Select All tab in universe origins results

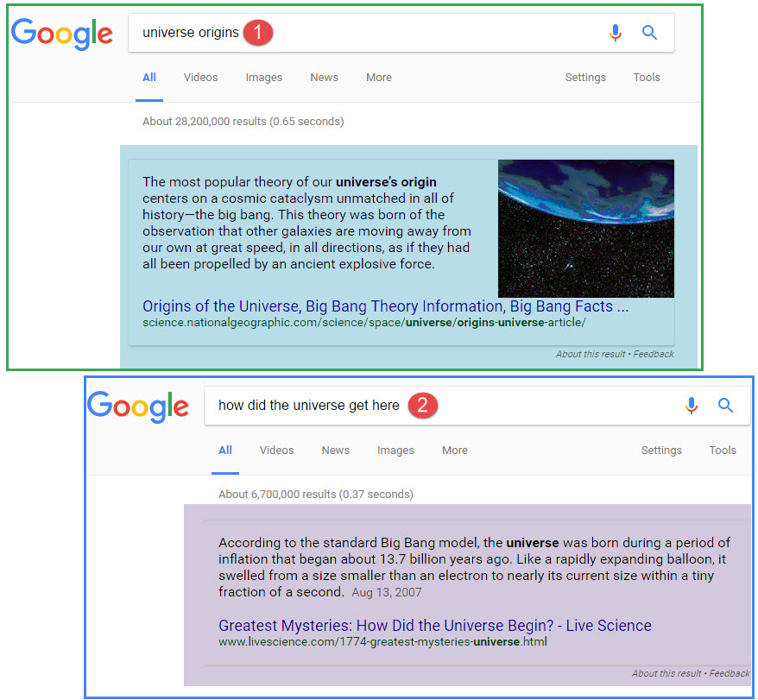[x=148, y=78]
